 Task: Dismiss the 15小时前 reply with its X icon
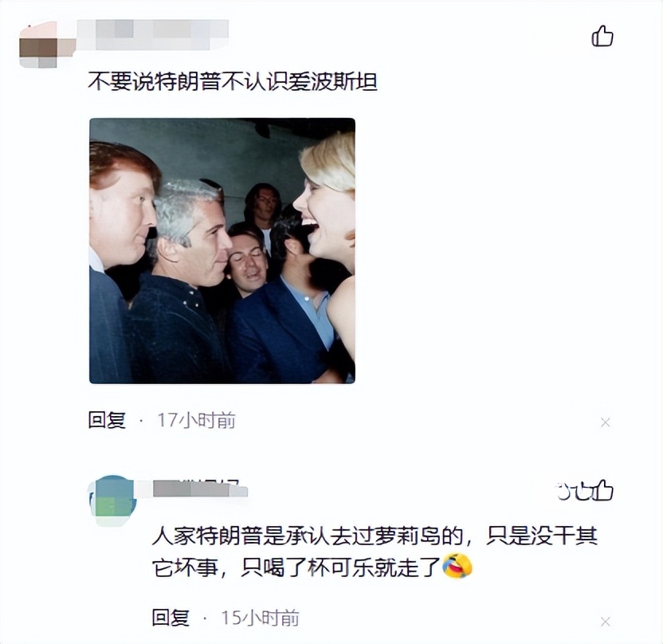[x=605, y=621]
